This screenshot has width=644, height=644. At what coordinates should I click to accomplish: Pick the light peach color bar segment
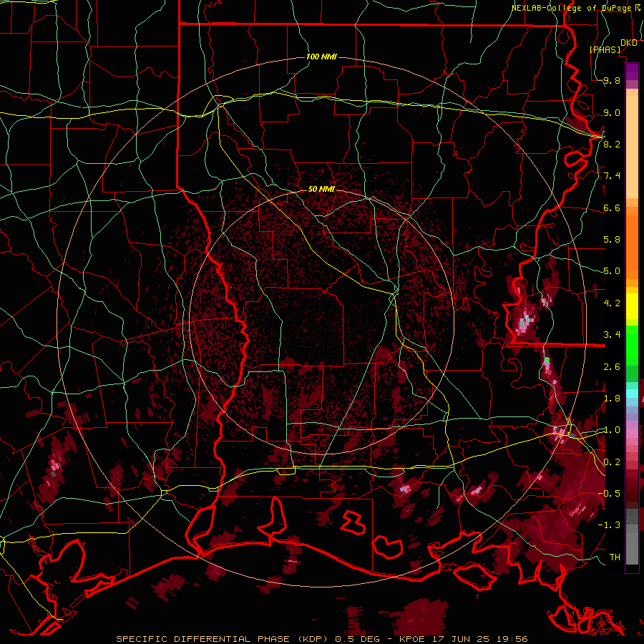pos(632,147)
